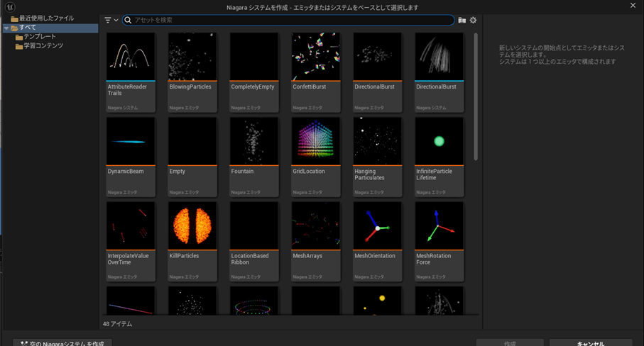Click 空の Niagaraシステムを作成 button
The image size is (644, 346).
click(x=62, y=342)
